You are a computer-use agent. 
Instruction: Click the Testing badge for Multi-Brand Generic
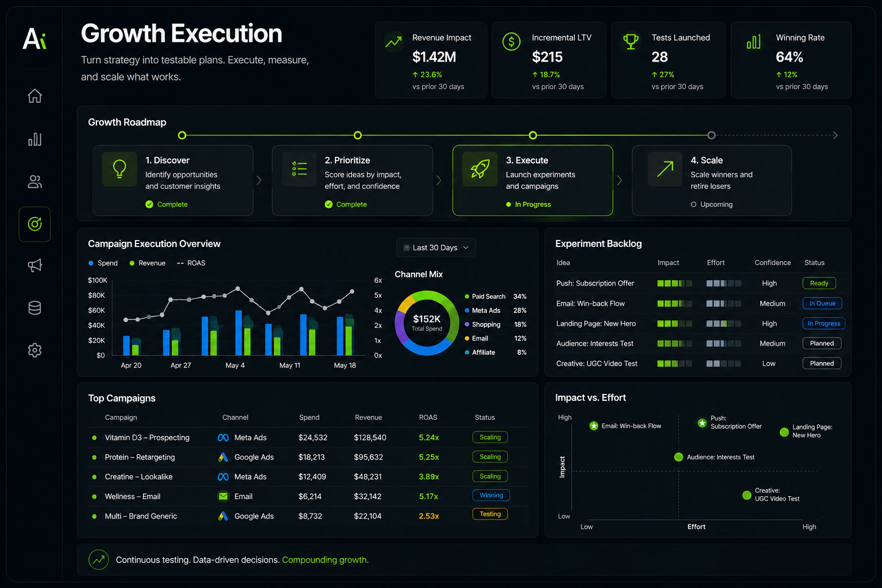[x=490, y=514]
